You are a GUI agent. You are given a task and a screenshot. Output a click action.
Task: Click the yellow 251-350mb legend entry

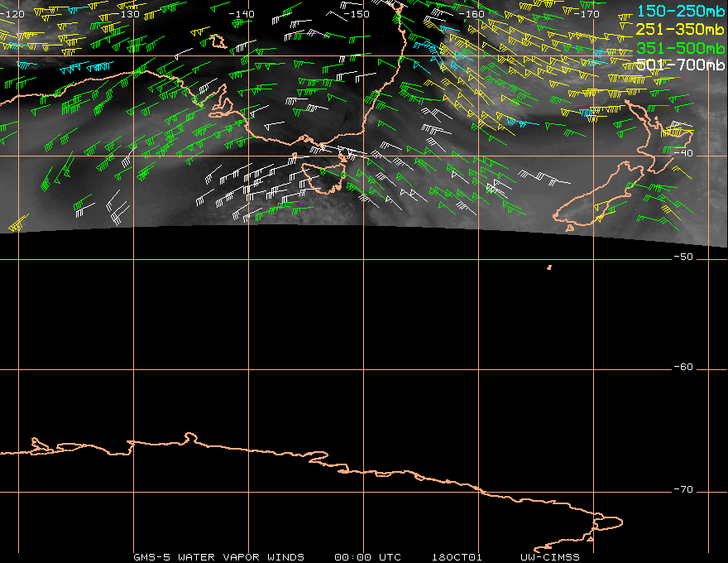tap(677, 30)
